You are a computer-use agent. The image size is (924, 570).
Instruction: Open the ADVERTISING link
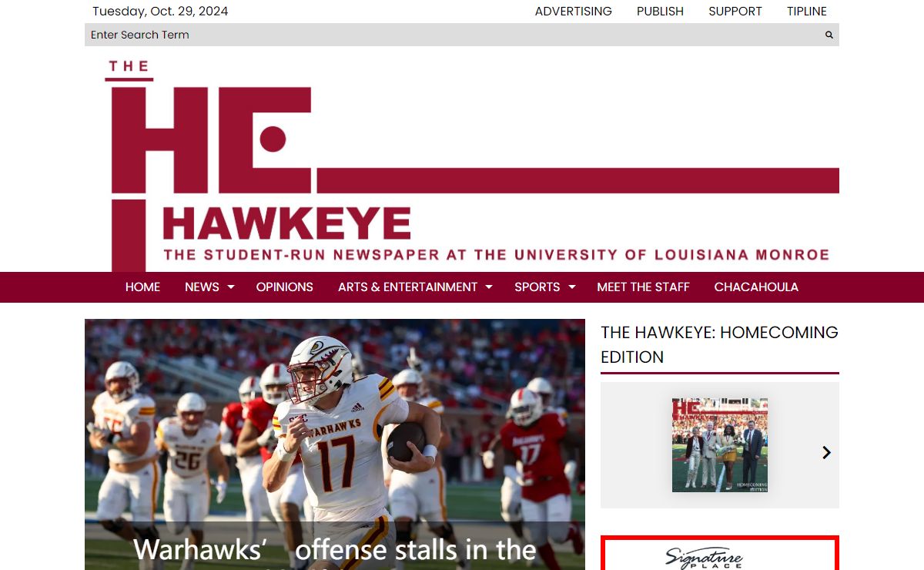click(x=574, y=12)
